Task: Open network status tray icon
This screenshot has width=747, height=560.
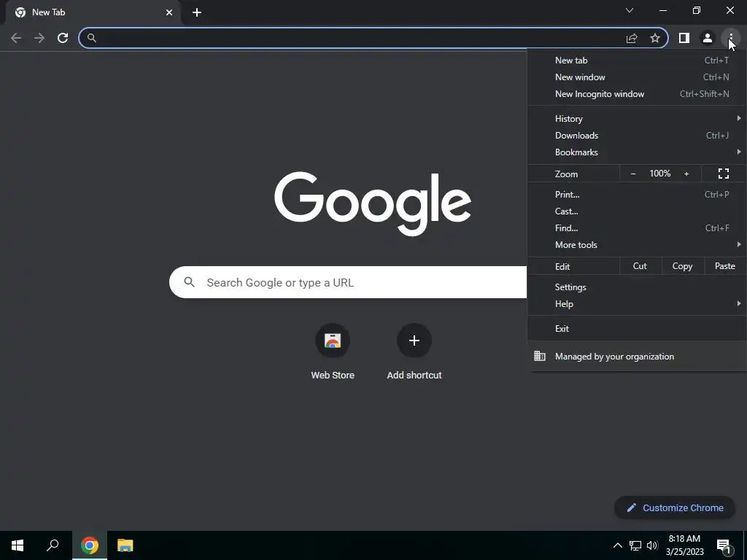Action: pos(635,545)
